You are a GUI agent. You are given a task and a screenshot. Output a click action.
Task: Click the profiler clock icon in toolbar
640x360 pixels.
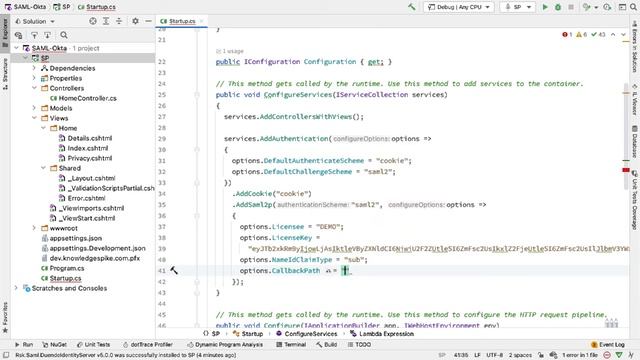(x=607, y=7)
